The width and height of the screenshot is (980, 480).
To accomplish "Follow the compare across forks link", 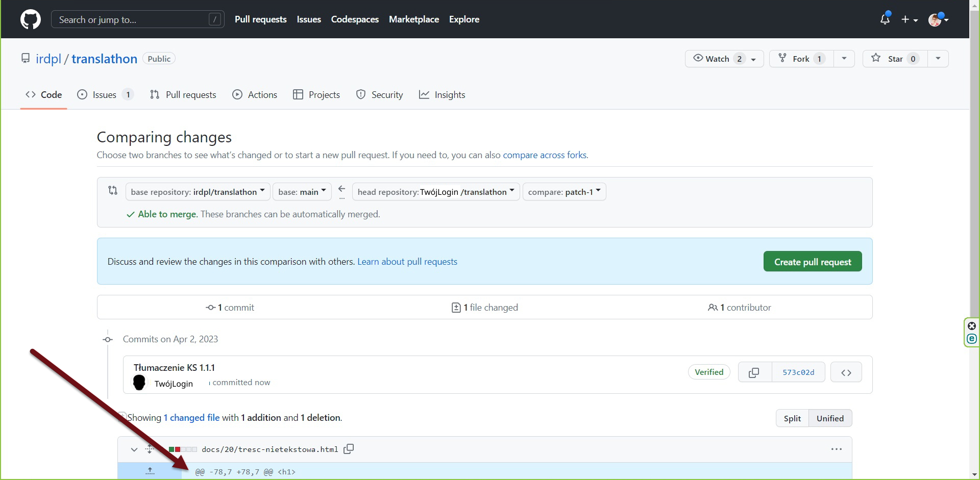I will (x=545, y=155).
